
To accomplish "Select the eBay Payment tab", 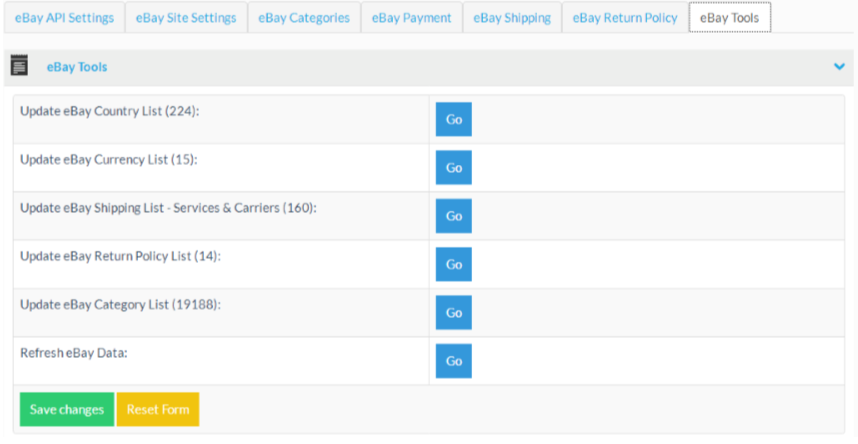I will [411, 18].
